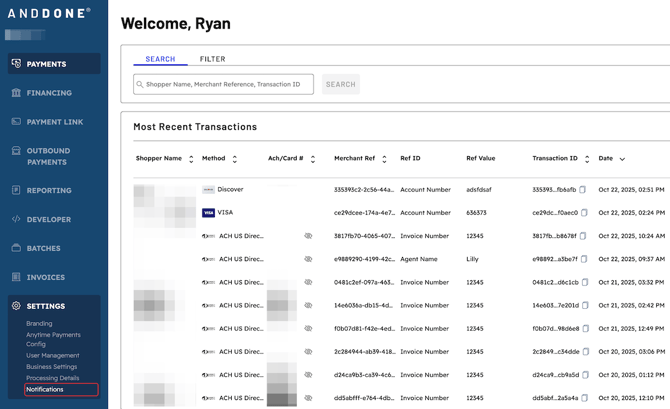
Task: Click the Payment Link sidebar icon
Action: (x=16, y=122)
